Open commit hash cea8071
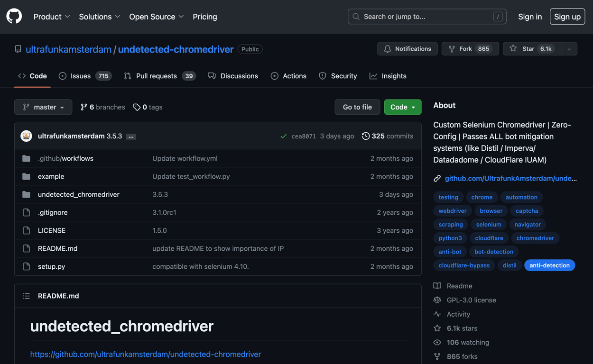This screenshot has width=593, height=364. (304, 136)
